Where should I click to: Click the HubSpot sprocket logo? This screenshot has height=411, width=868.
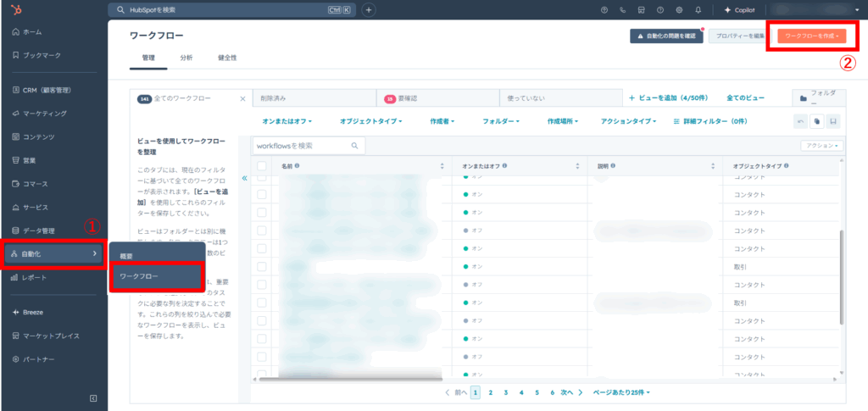point(19,9)
